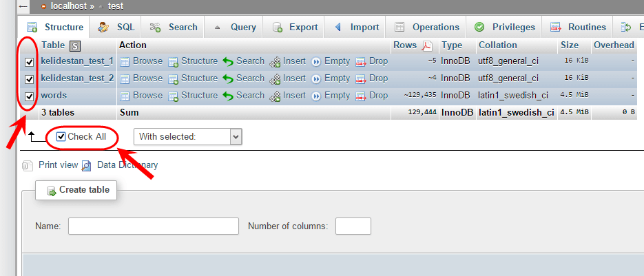Click the Print view printer icon
Screen dimensions: 644x276
27,165
